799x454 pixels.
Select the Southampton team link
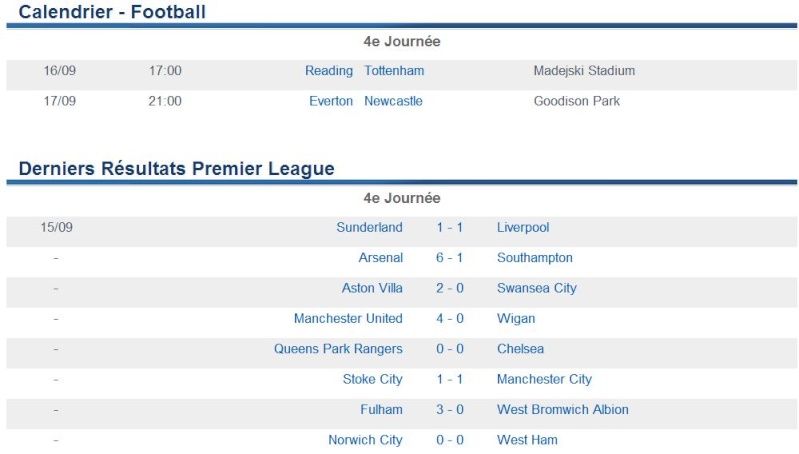[x=535, y=258]
